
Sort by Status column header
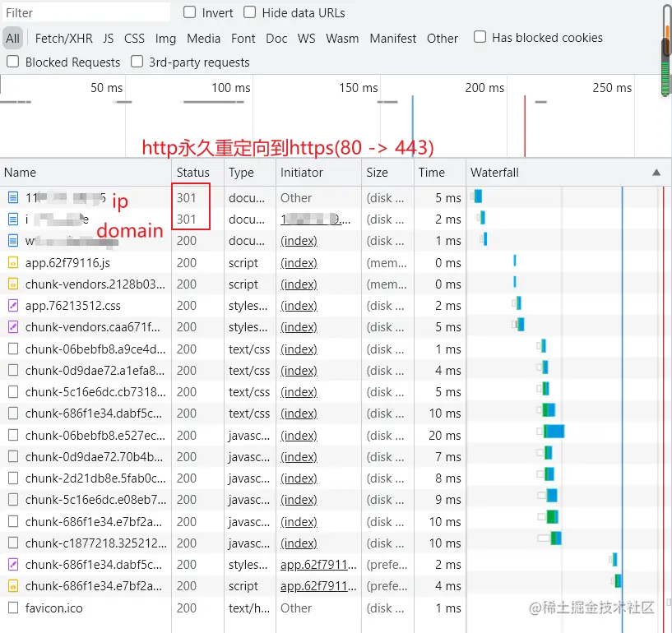[x=197, y=172]
